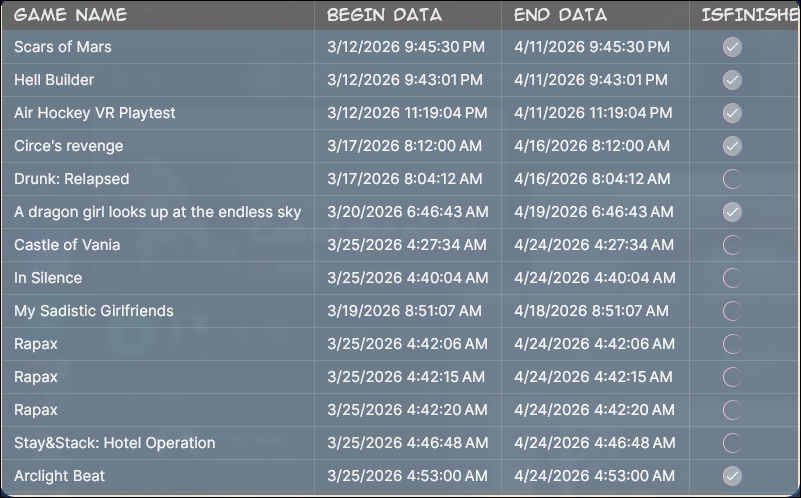
Task: Uncheck IsFinished for Hell Builder
Action: 732,80
